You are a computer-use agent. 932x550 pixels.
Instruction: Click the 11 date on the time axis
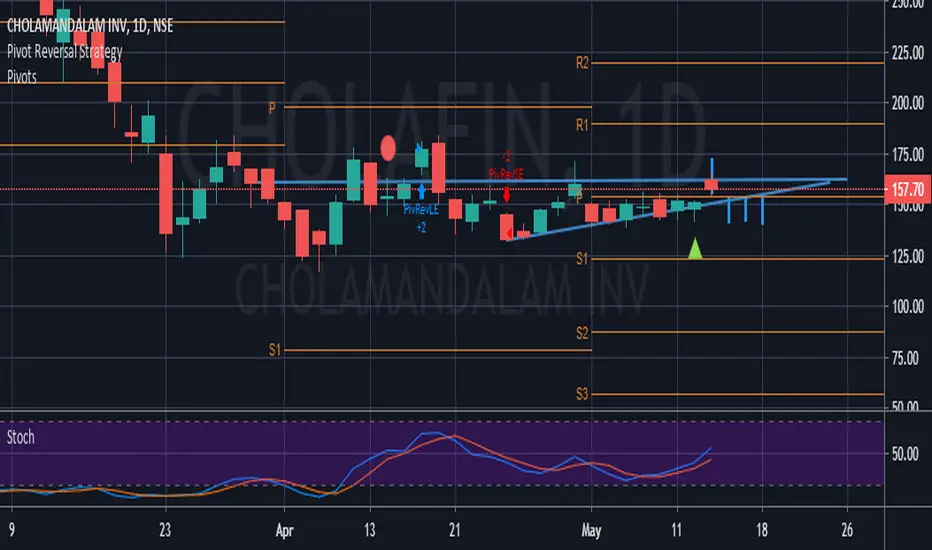676,529
